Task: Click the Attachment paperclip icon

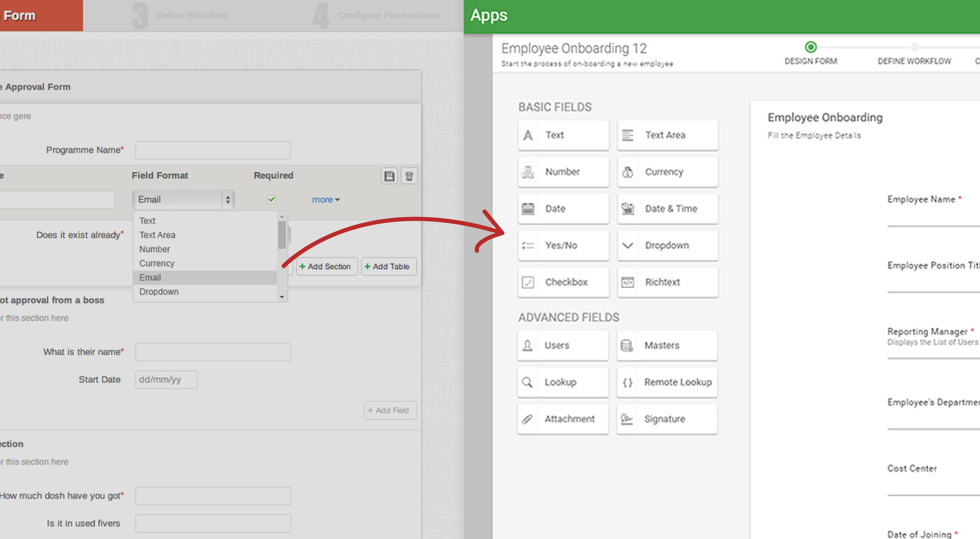Action: tap(527, 419)
